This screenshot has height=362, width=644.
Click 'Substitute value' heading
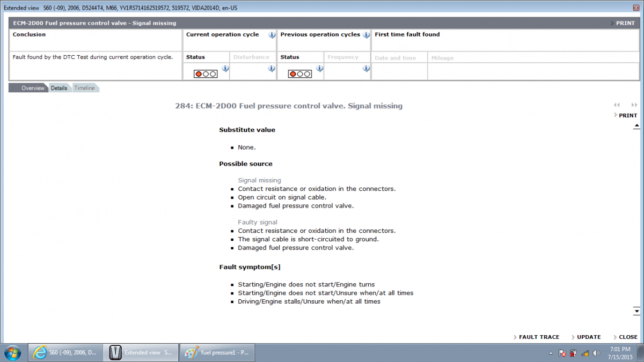click(x=247, y=130)
